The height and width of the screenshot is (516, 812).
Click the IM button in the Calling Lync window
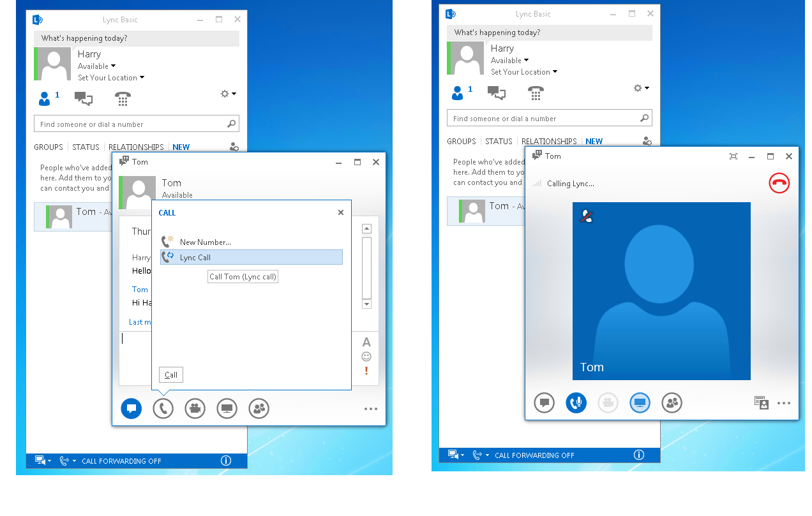tap(545, 403)
